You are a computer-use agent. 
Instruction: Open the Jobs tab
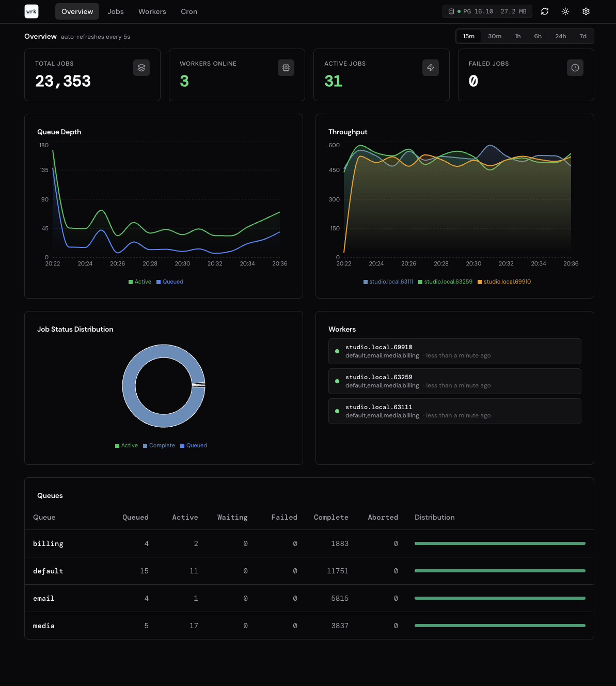click(x=116, y=11)
